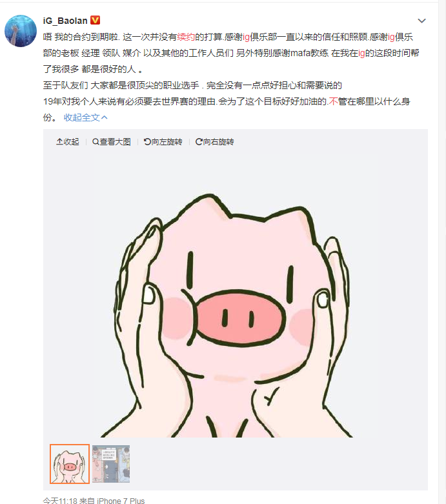Click the counterclockwise rotate arrow icon
446x504 pixels.
[147, 142]
